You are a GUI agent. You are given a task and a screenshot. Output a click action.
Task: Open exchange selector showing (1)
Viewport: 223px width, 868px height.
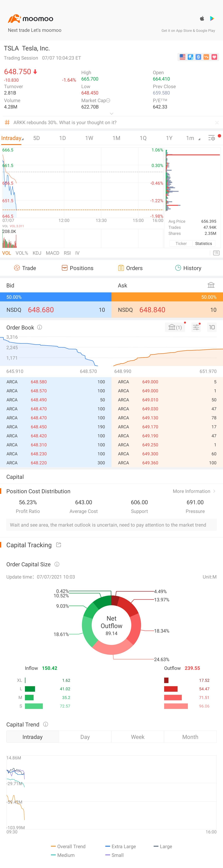(175, 327)
